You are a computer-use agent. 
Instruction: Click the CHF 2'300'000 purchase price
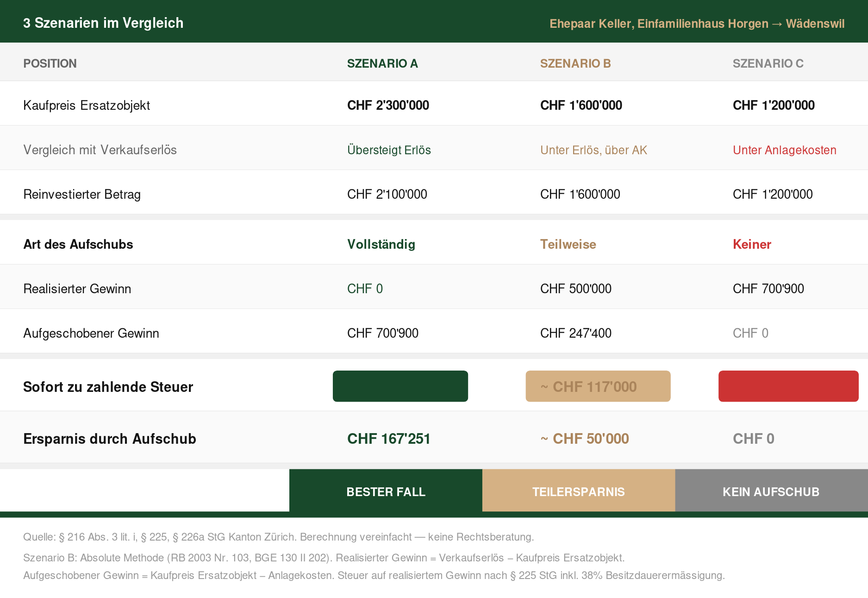click(388, 105)
